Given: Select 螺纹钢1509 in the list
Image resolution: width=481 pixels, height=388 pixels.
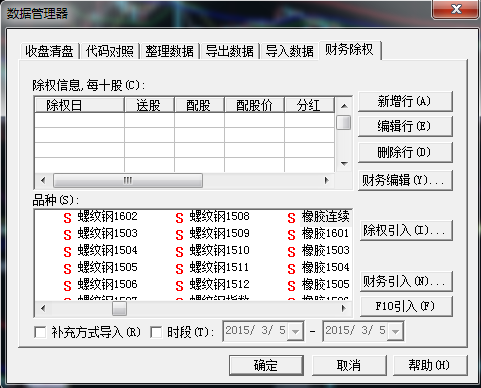Looking at the screenshot, I should [219, 233].
